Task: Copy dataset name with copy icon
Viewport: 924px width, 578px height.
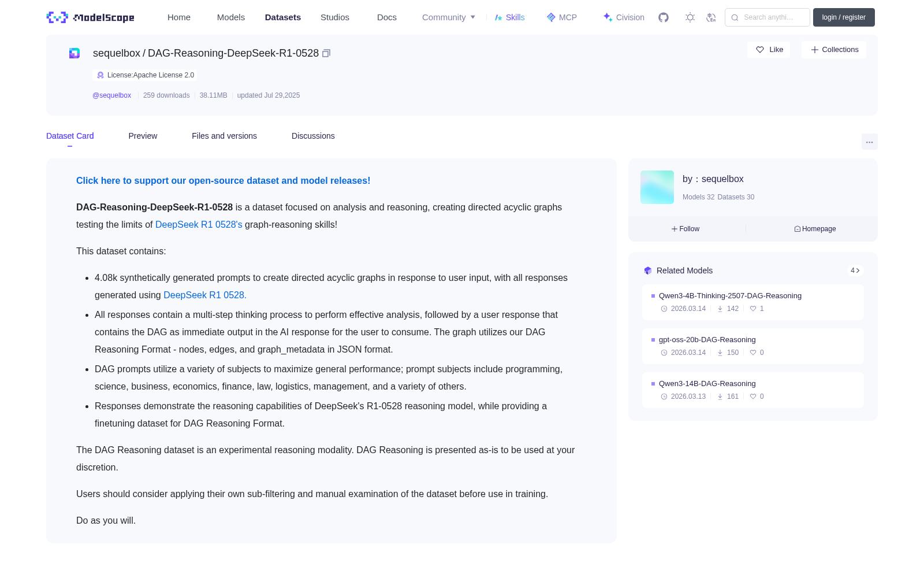Action: pyautogui.click(x=326, y=53)
